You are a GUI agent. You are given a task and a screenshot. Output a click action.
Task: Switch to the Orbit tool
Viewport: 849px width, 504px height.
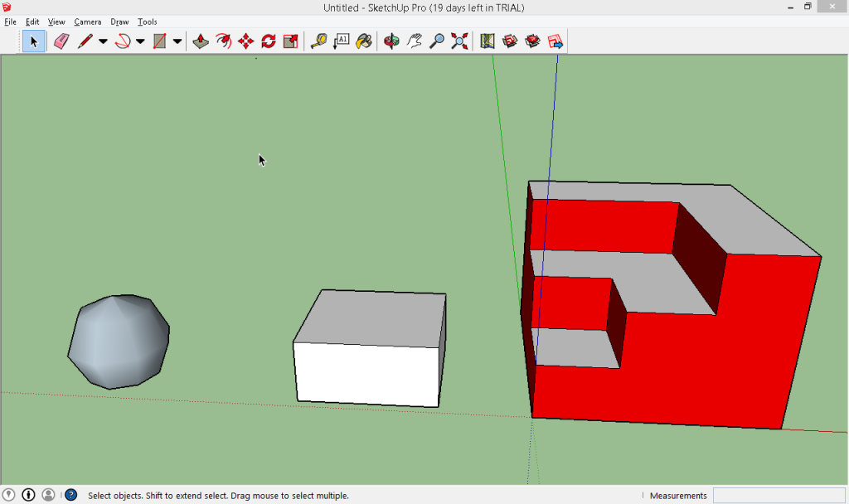[391, 41]
